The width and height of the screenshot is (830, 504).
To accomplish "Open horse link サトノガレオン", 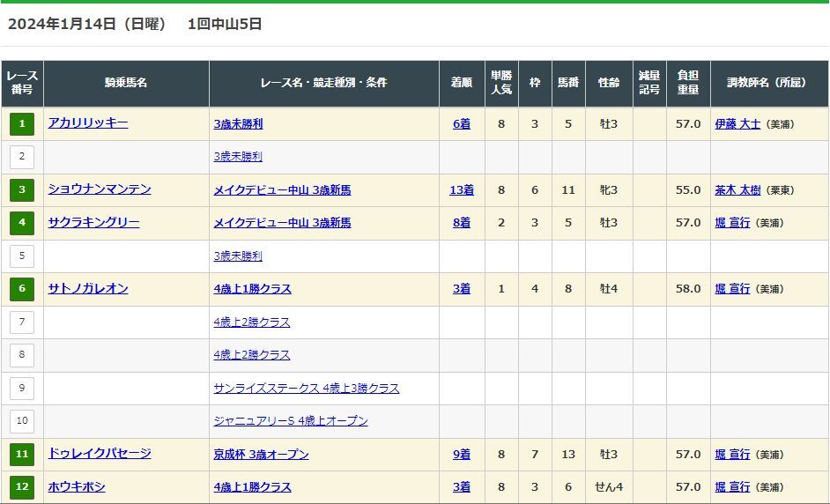I will tap(88, 288).
